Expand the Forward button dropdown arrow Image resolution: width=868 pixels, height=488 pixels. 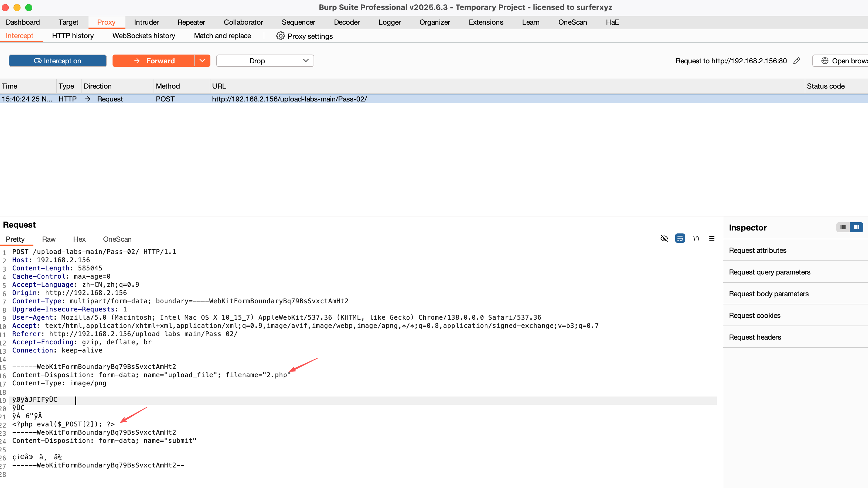[x=202, y=61]
